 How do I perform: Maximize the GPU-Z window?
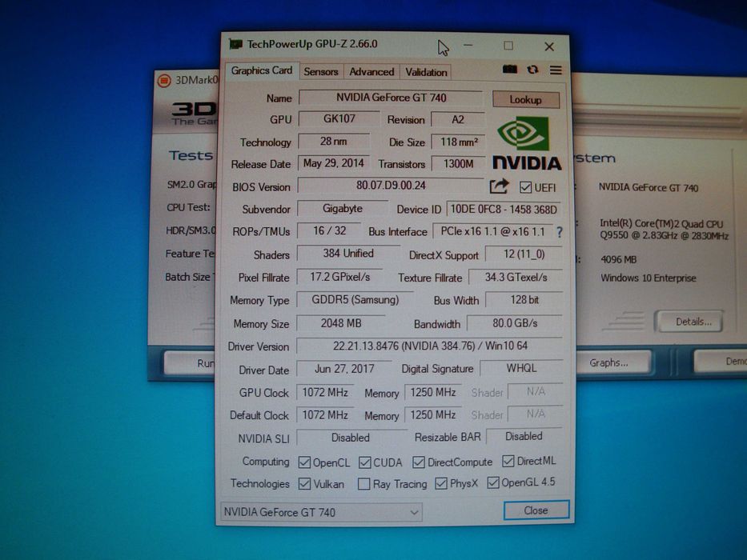(x=508, y=46)
